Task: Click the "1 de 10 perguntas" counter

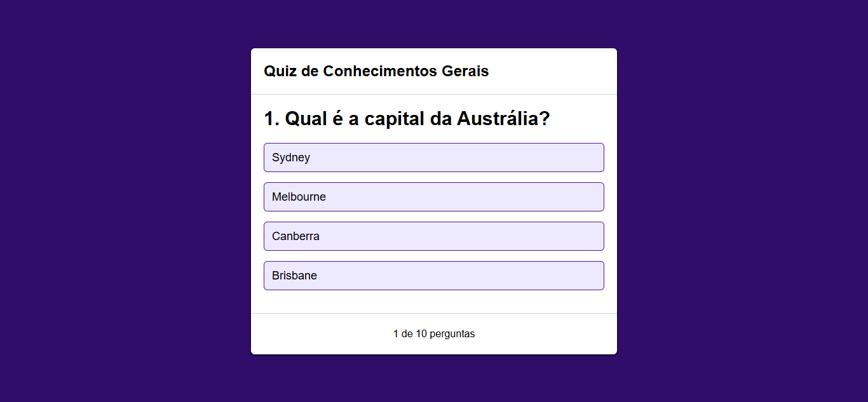Action: coord(434,334)
